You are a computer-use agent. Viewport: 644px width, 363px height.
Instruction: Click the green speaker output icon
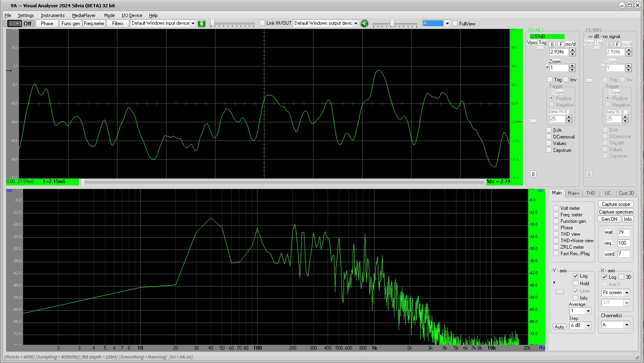click(365, 23)
